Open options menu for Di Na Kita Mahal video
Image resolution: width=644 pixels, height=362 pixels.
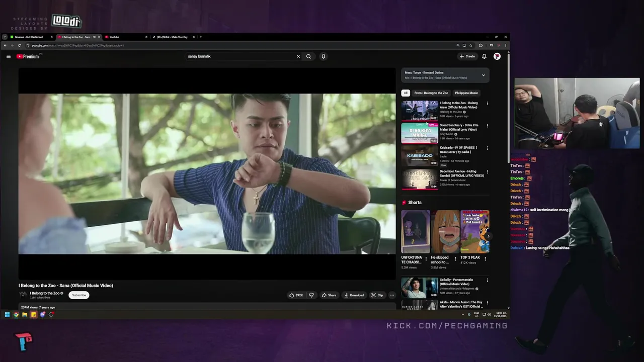(x=487, y=126)
